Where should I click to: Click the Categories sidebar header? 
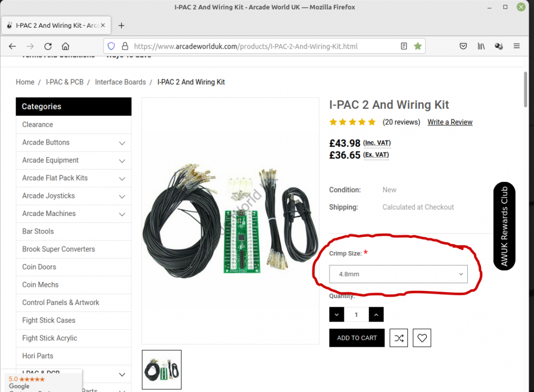74,107
